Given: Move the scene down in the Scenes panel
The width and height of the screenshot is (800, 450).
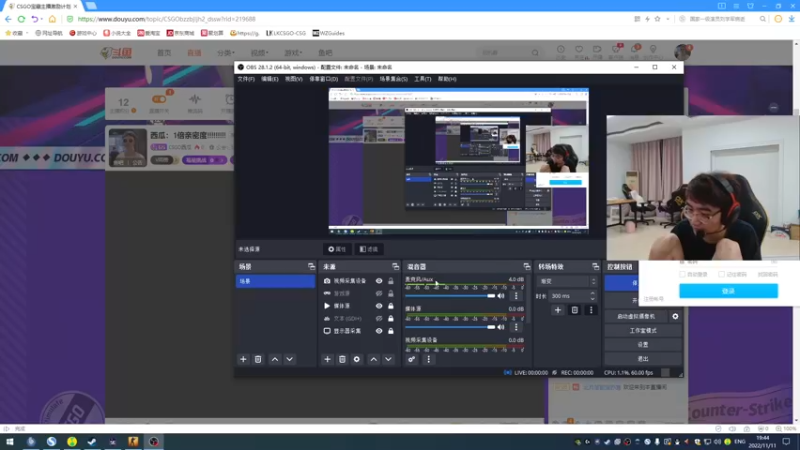Looking at the screenshot, I should pos(289,359).
